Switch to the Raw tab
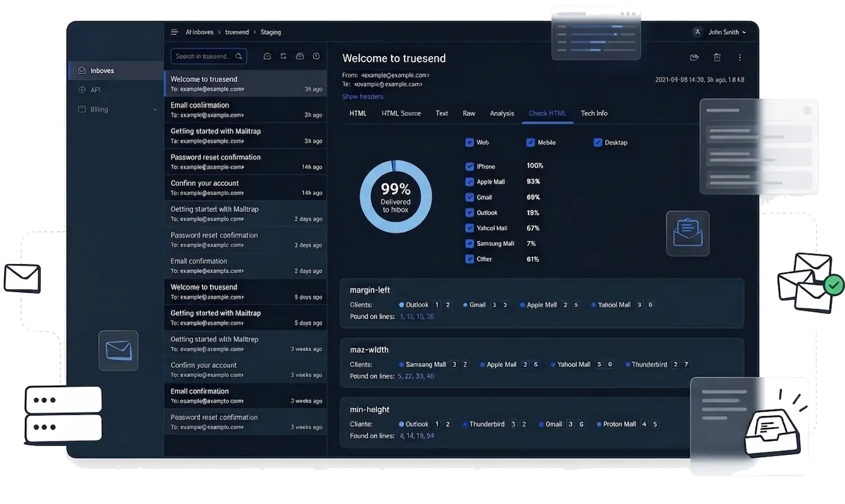The height and width of the screenshot is (504, 845). click(469, 113)
